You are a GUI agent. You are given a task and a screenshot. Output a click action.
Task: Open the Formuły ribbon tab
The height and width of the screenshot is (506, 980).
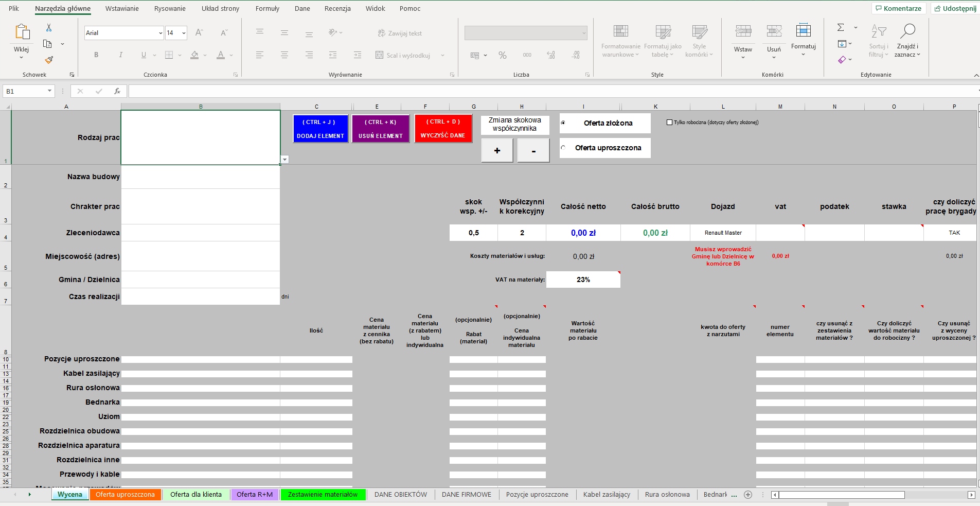(267, 9)
